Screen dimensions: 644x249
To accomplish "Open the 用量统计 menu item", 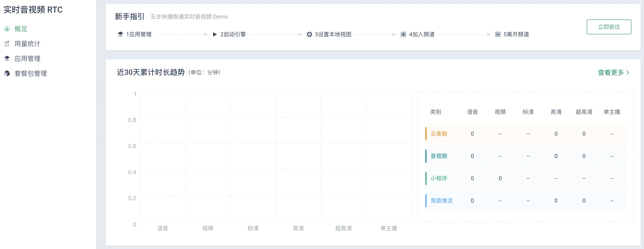I will click(x=27, y=44).
